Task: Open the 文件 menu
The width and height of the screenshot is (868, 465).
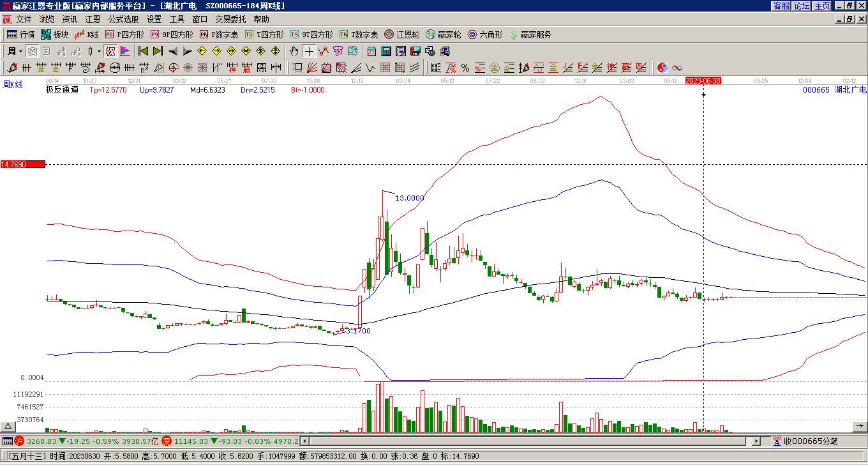Action: click(24, 20)
